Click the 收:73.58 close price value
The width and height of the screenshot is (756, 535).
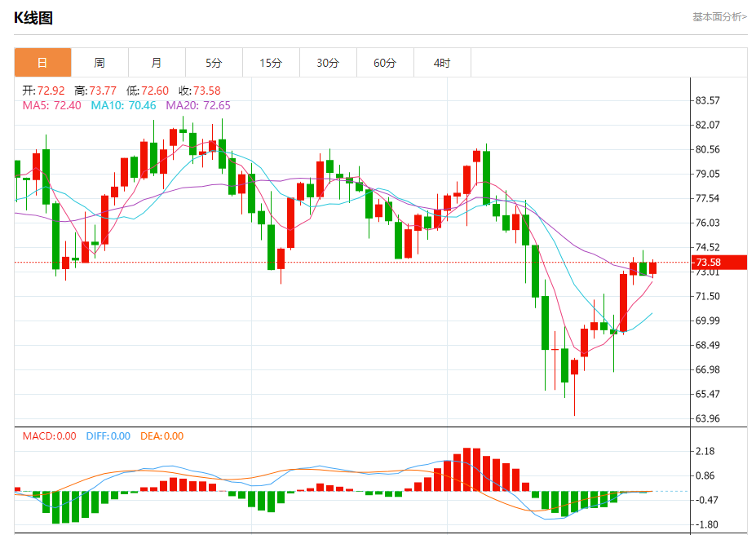point(200,91)
